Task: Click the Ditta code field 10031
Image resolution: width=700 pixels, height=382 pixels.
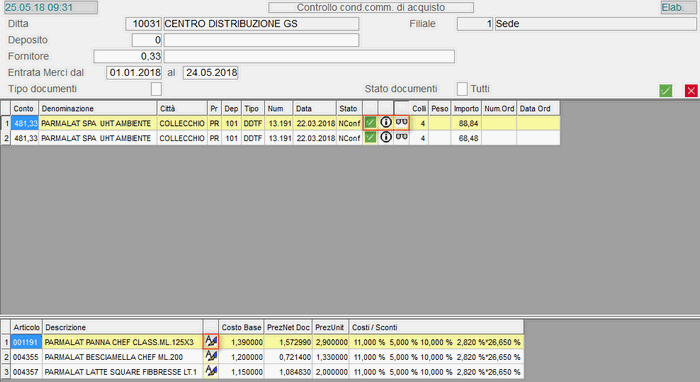Action: pos(143,24)
